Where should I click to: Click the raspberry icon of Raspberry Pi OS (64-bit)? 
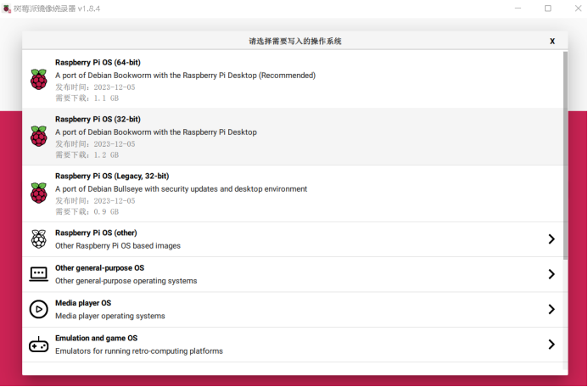(39, 79)
